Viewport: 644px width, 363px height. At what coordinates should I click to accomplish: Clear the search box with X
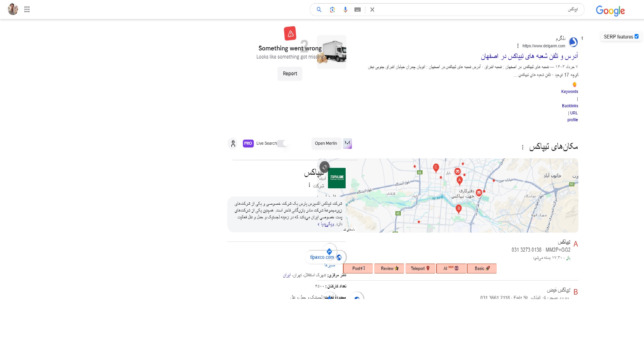click(x=372, y=10)
